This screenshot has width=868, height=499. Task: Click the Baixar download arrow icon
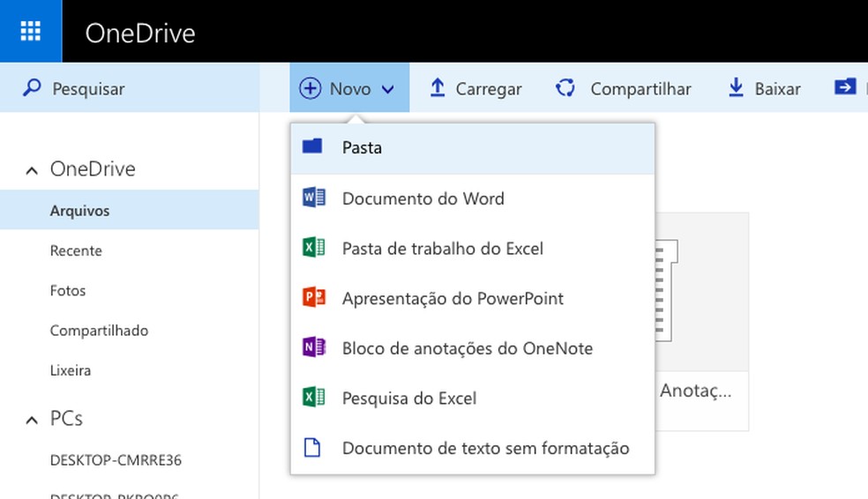[736, 88]
